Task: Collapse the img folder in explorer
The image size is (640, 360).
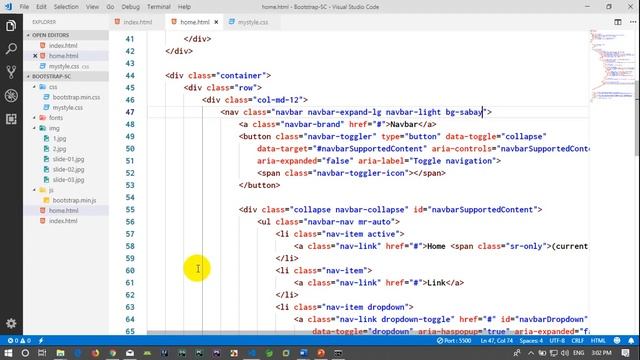Action: click(x=54, y=128)
